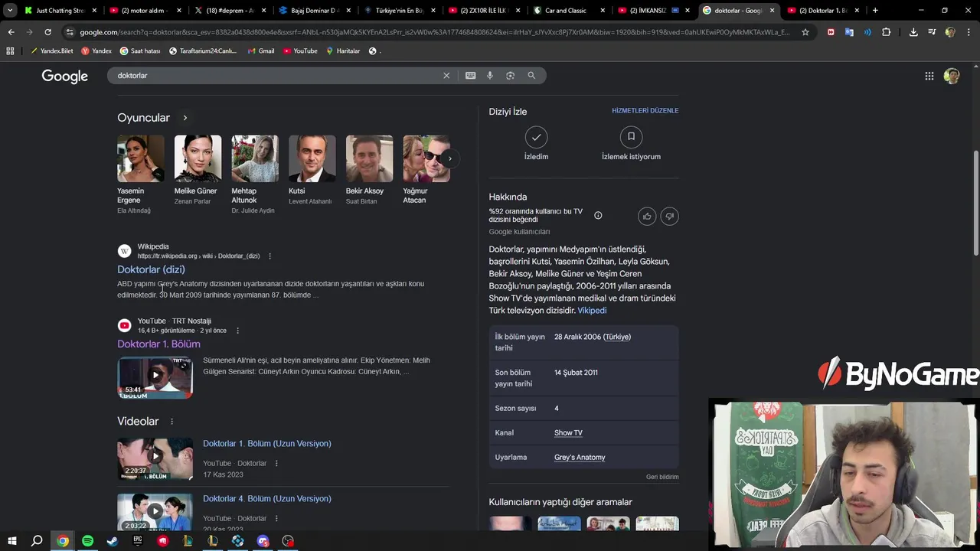The height and width of the screenshot is (551, 980).
Task: Go to the Google logo homepage
Action: (x=65, y=76)
